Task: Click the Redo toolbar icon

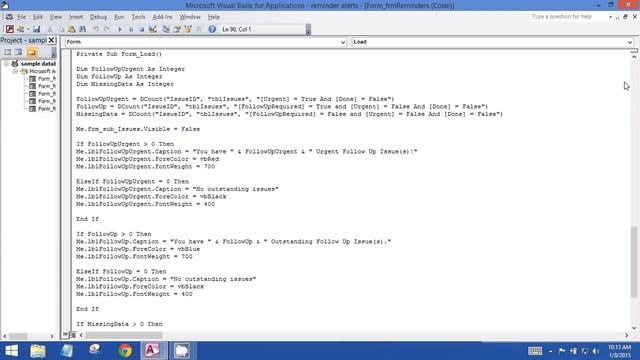Action: pyautogui.click(x=107, y=29)
